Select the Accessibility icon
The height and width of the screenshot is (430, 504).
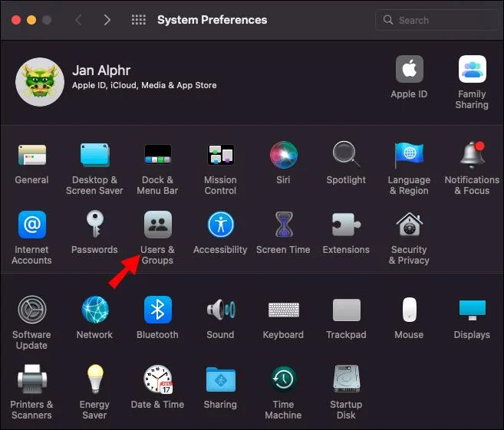coord(220,225)
